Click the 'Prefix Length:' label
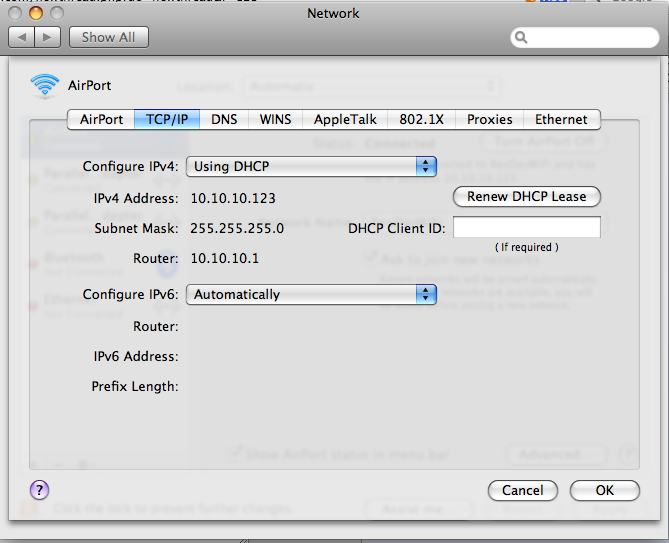Viewport: 669px width, 543px height. pyautogui.click(x=135, y=386)
